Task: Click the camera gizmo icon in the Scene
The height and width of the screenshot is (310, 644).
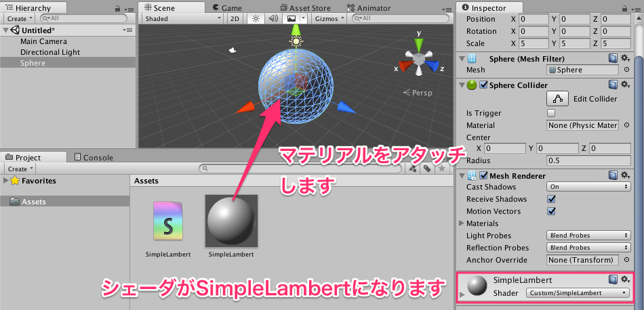Action: [233, 50]
